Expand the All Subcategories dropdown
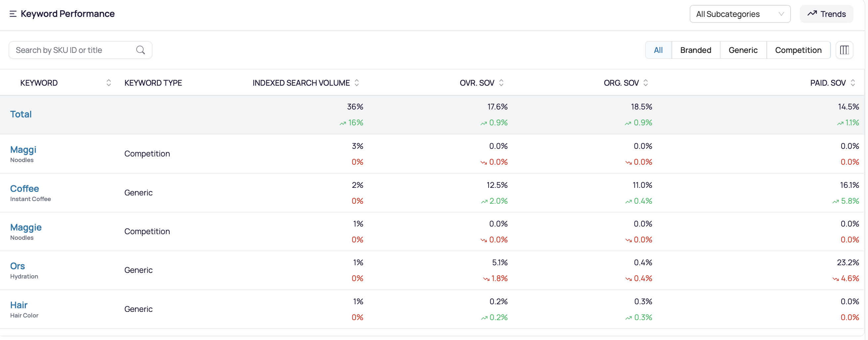The image size is (868, 340). (x=740, y=14)
